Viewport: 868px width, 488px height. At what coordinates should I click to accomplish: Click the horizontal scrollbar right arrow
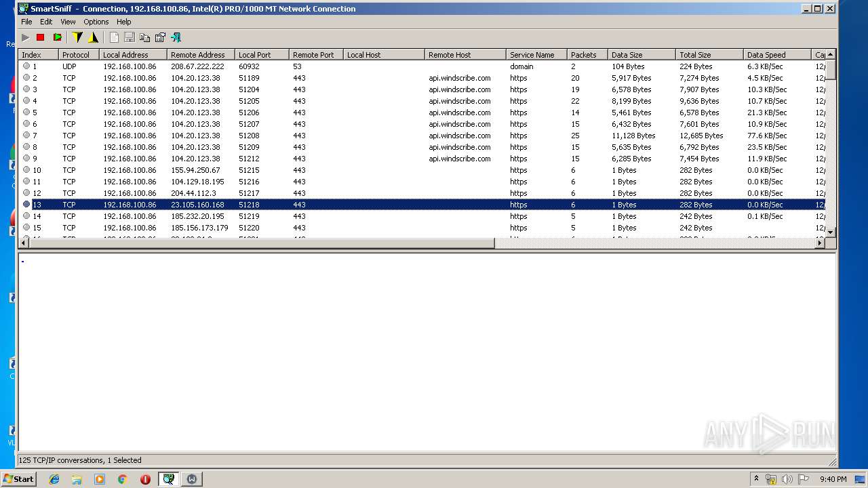coord(819,243)
